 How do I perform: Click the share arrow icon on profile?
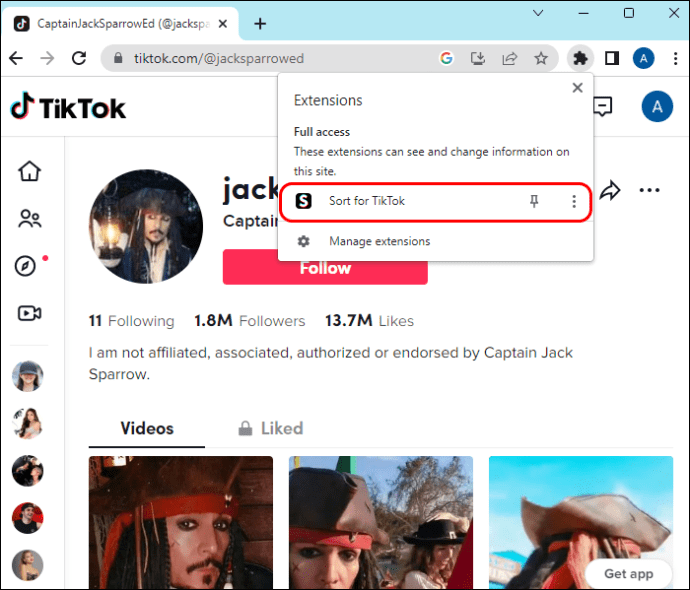[x=610, y=190]
